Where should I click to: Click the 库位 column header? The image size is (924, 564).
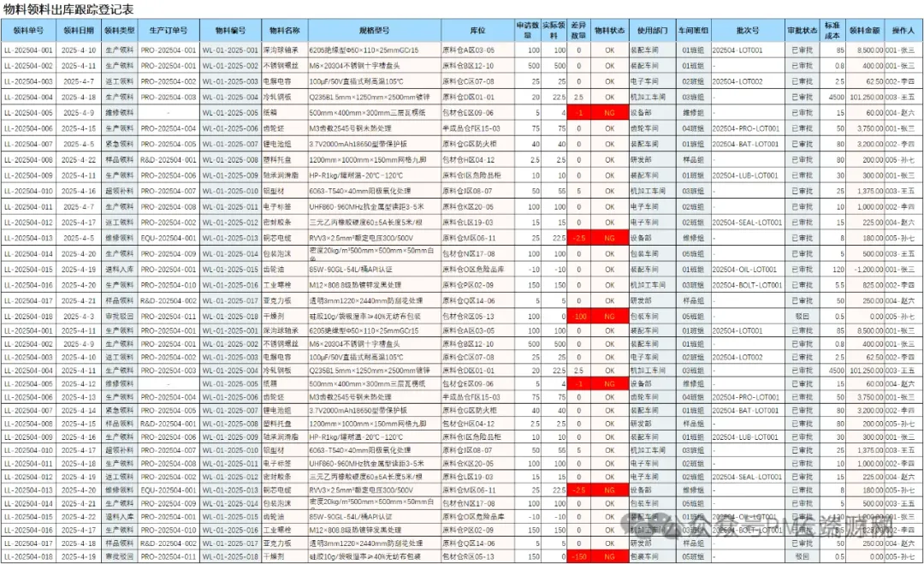coord(478,30)
